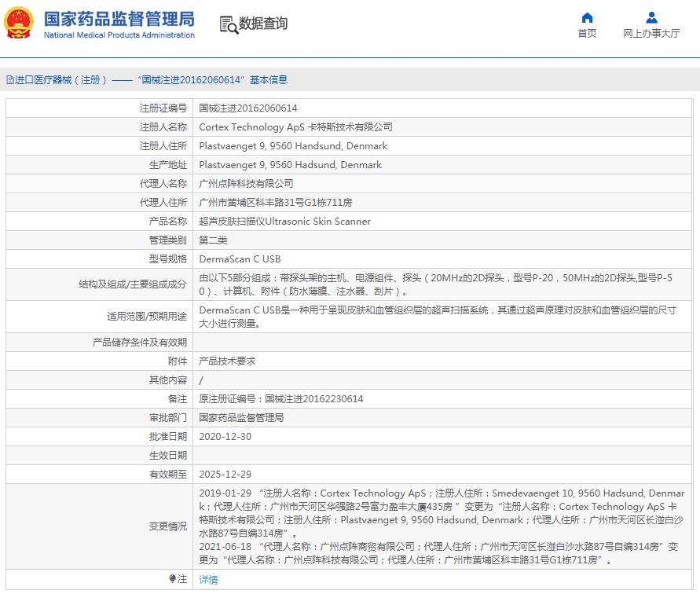Click product name 超声皮肤扫描仪Ultrasonic Skin Scanner
The width and height of the screenshot is (700, 594).
tap(285, 222)
